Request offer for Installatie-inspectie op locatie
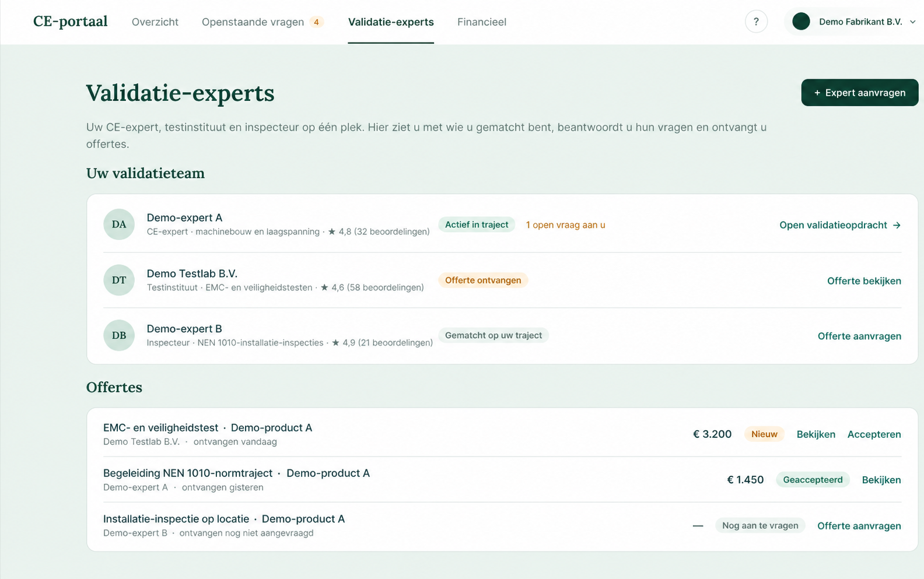The height and width of the screenshot is (579, 924). click(859, 526)
